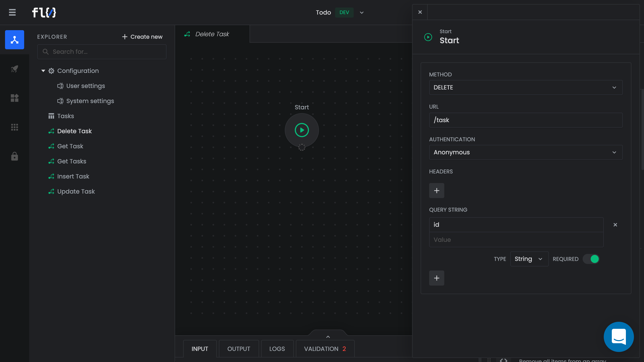
Task: Add a new header with plus
Action: point(436,191)
